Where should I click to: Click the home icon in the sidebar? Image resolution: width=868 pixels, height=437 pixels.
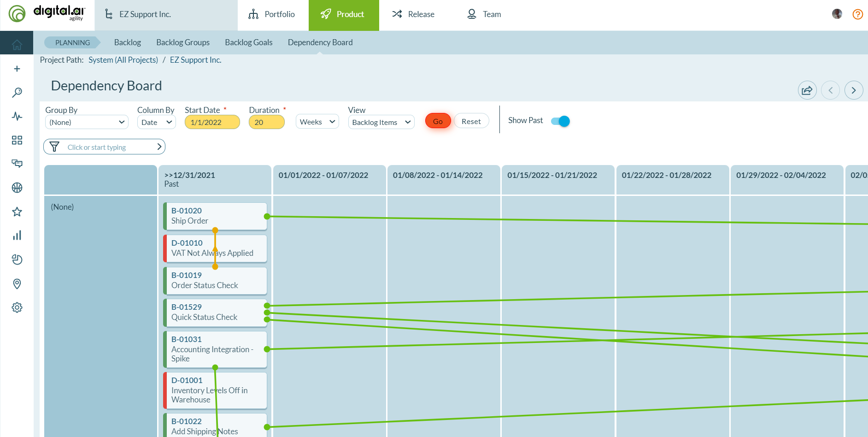pos(17,44)
